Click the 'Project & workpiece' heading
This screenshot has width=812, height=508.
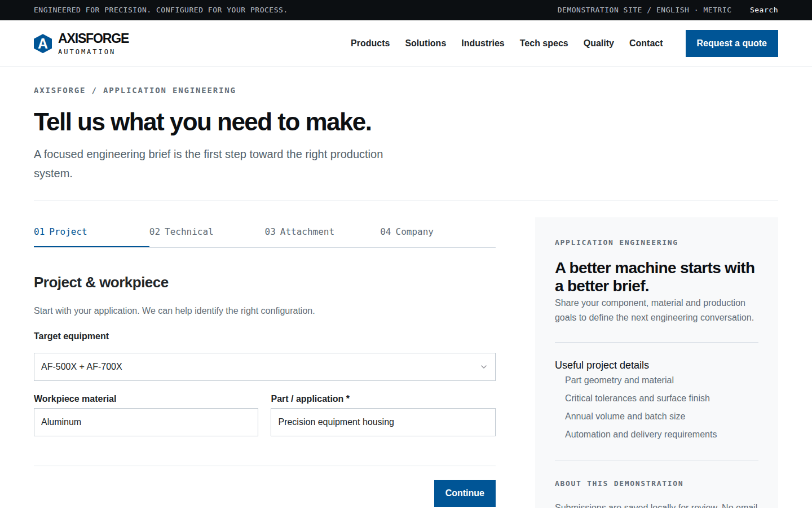[x=101, y=282]
